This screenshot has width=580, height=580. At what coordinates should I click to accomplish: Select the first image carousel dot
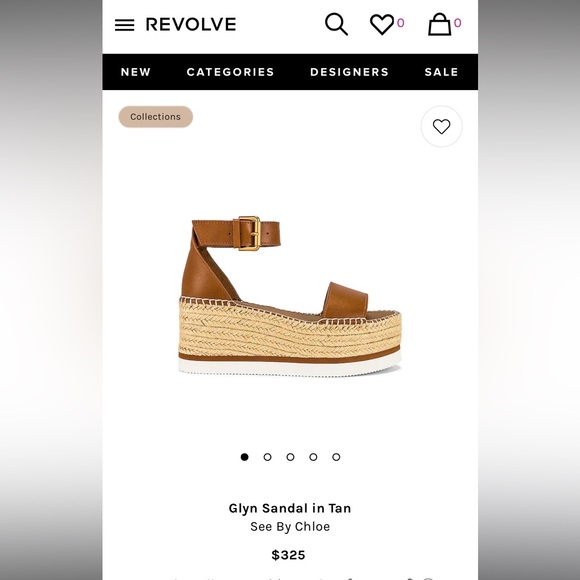(x=244, y=457)
